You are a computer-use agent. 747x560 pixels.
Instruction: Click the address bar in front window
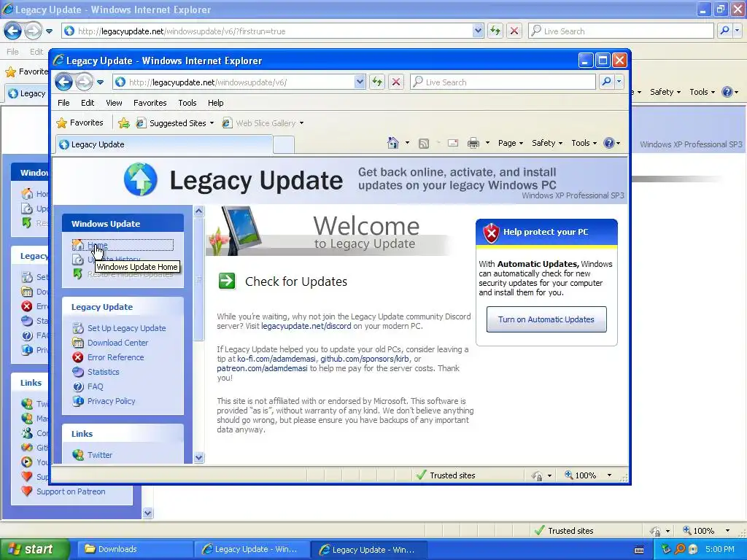(x=239, y=82)
